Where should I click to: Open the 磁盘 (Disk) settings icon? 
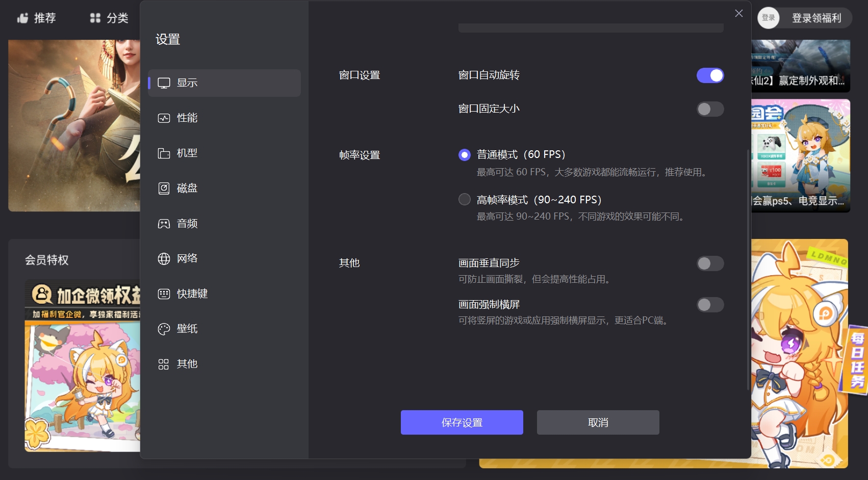tap(164, 188)
